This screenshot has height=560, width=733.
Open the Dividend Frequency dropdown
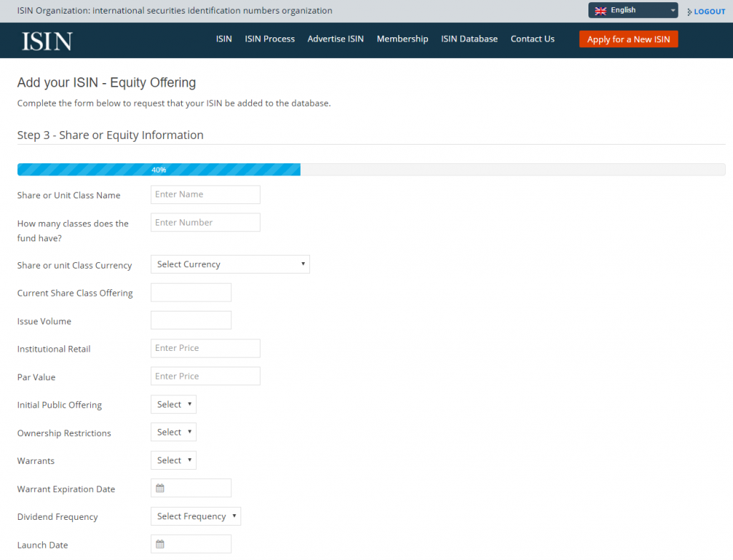point(196,516)
